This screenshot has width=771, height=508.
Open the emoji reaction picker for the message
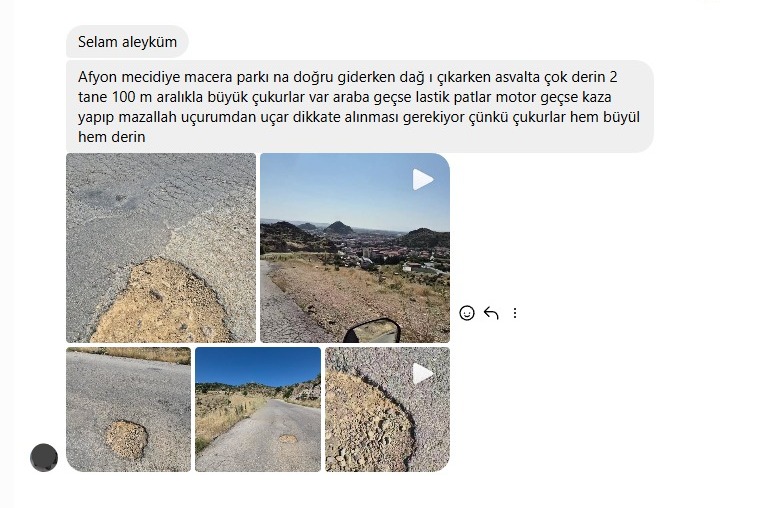pyautogui.click(x=467, y=313)
